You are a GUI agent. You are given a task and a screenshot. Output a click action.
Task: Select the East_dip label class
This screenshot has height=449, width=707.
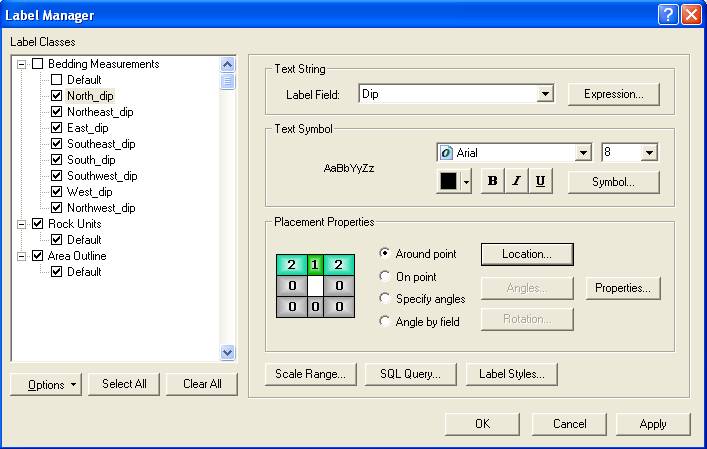coord(88,128)
